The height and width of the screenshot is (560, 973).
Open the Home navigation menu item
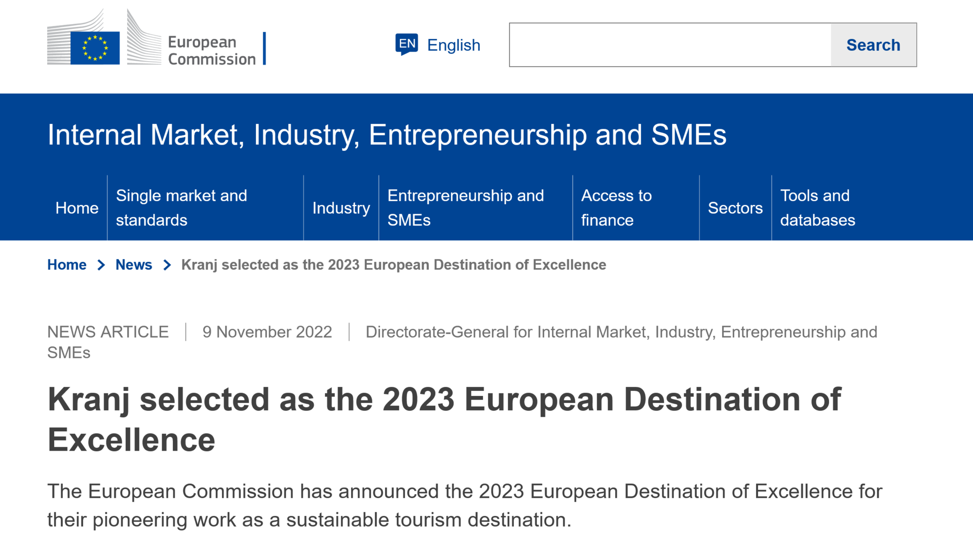77,208
